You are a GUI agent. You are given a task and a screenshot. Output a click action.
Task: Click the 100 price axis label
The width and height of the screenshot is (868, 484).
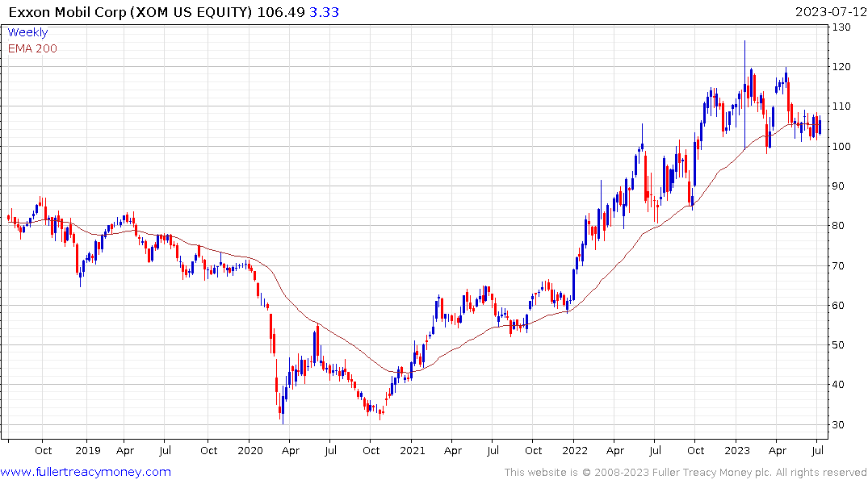click(841, 147)
